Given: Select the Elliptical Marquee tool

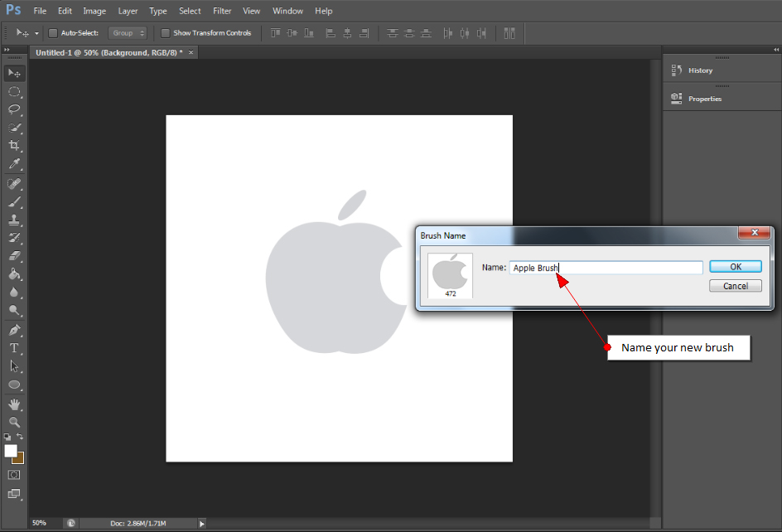Looking at the screenshot, I should coord(14,92).
